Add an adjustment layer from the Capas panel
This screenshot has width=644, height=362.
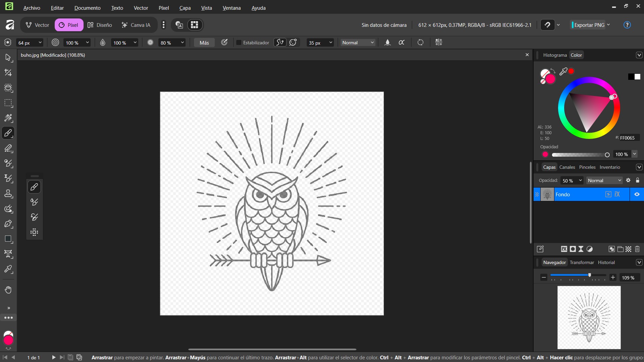pos(590,249)
